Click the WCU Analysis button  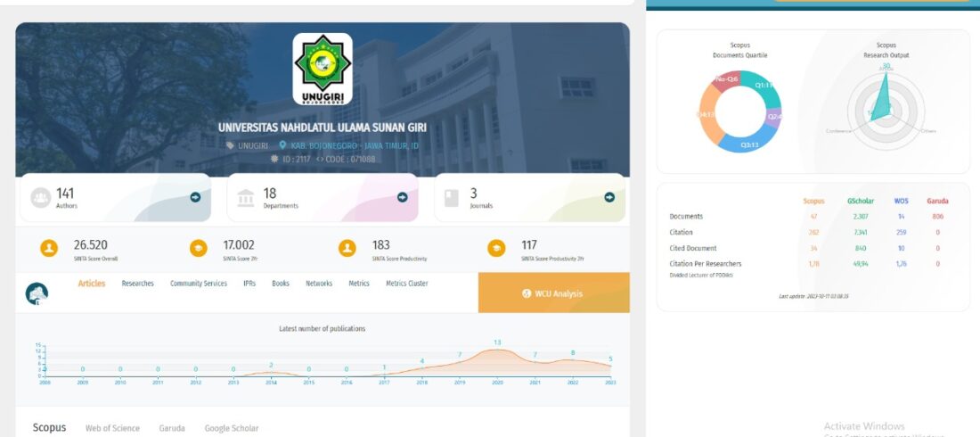pyautogui.click(x=554, y=293)
